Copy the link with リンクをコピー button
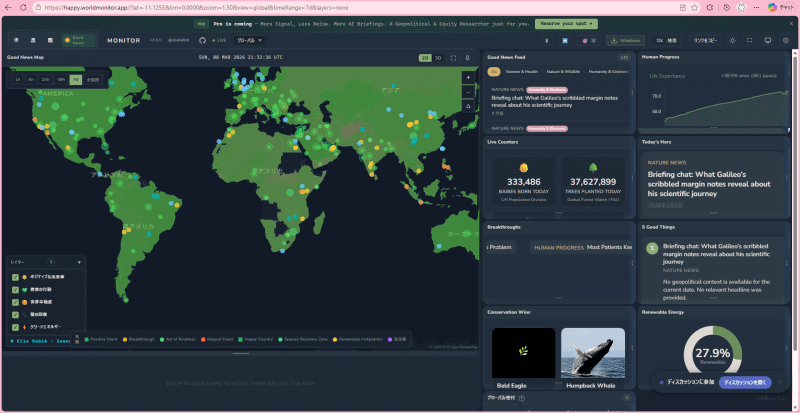The width and height of the screenshot is (800, 413). (705, 40)
